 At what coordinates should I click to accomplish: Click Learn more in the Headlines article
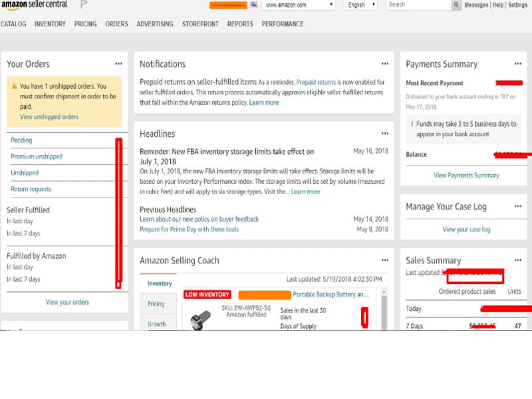point(306,192)
